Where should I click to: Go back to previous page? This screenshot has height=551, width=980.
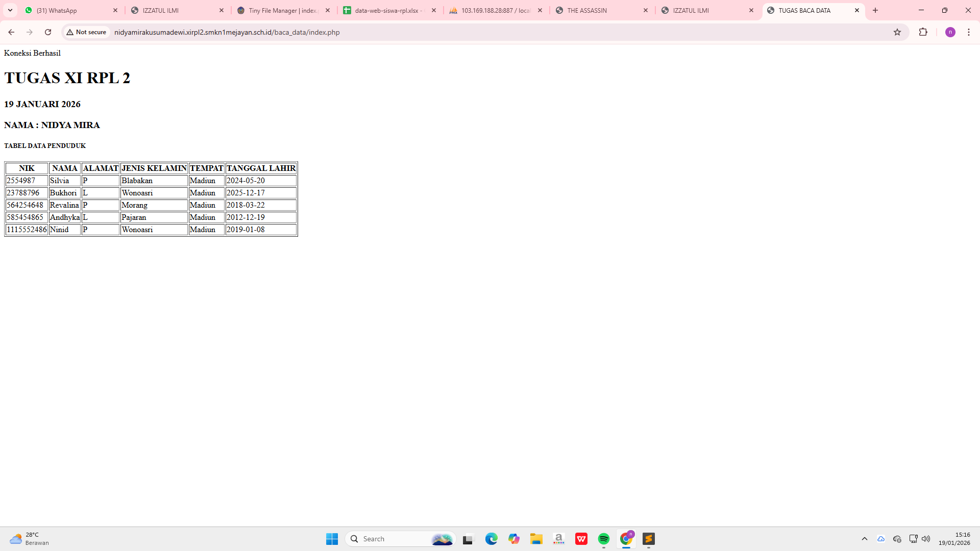[x=11, y=32]
